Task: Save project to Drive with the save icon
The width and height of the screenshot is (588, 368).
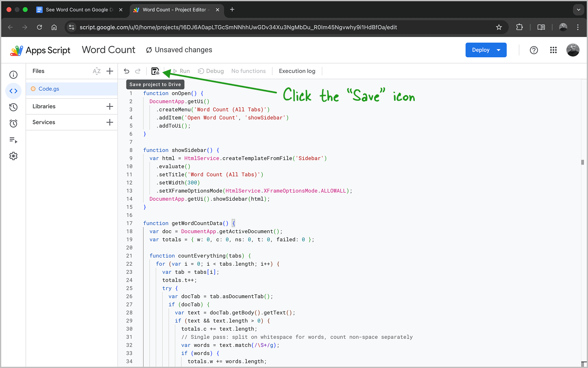Action: (x=155, y=71)
